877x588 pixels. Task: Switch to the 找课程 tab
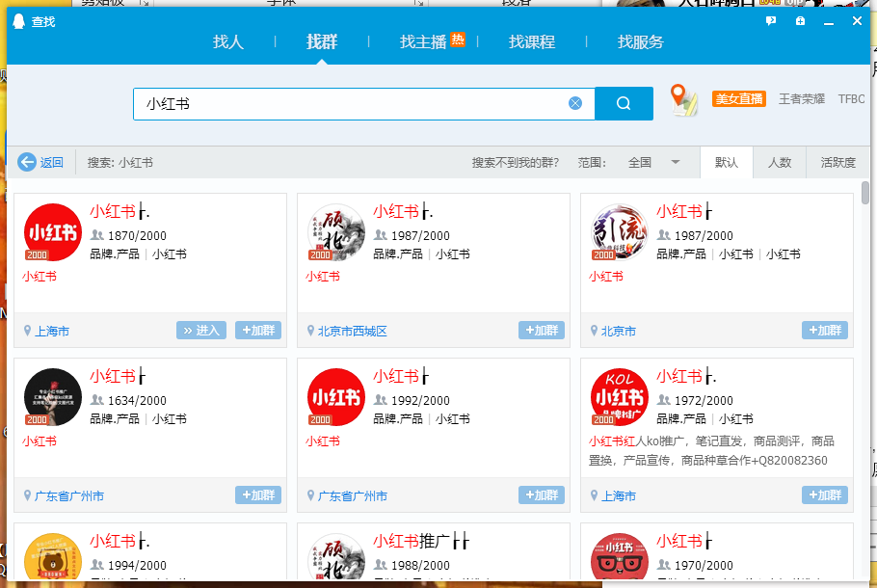532,42
